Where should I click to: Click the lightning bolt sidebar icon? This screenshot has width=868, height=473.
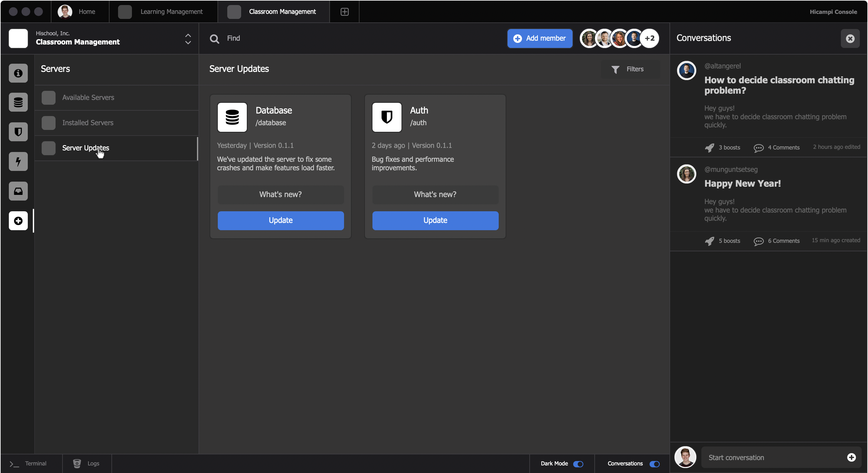pos(18,161)
